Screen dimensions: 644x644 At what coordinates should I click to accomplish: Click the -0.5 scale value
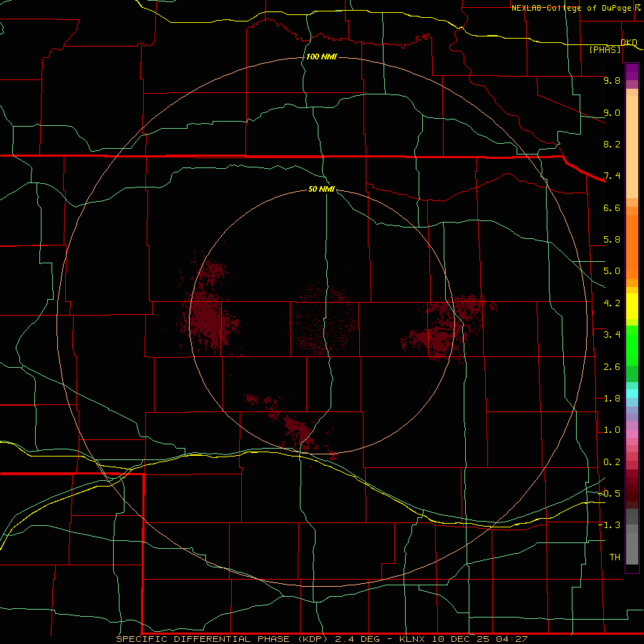(610, 494)
